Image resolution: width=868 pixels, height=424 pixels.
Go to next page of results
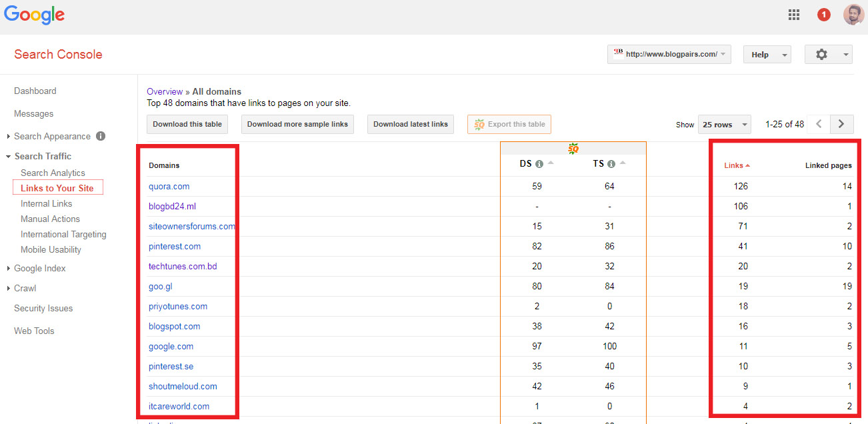pyautogui.click(x=841, y=124)
